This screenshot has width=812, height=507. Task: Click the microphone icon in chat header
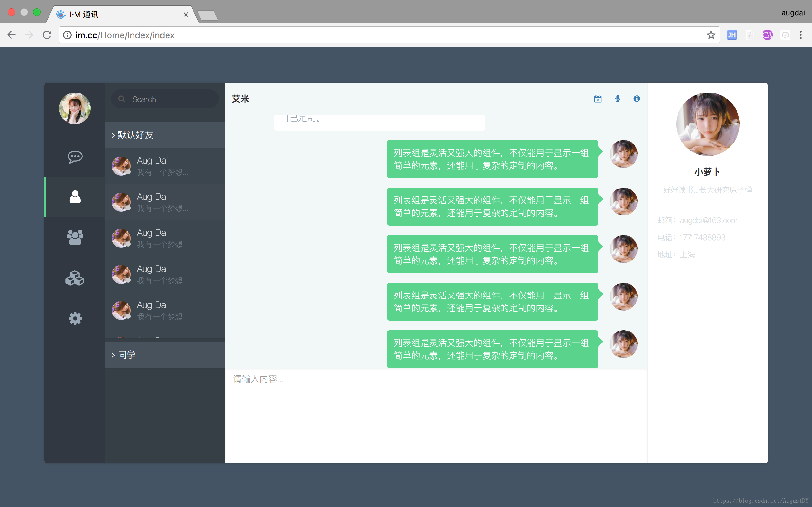617,99
